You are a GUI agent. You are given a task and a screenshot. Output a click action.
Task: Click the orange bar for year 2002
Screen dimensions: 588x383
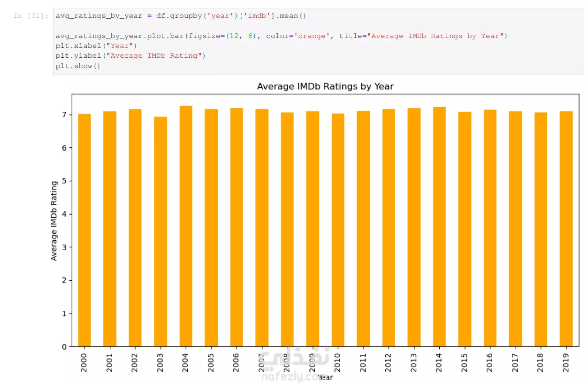(135, 228)
